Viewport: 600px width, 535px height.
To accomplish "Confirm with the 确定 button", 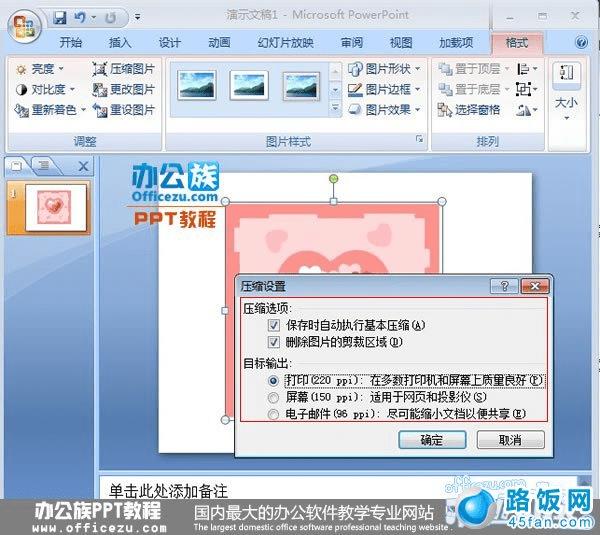I will pos(432,440).
